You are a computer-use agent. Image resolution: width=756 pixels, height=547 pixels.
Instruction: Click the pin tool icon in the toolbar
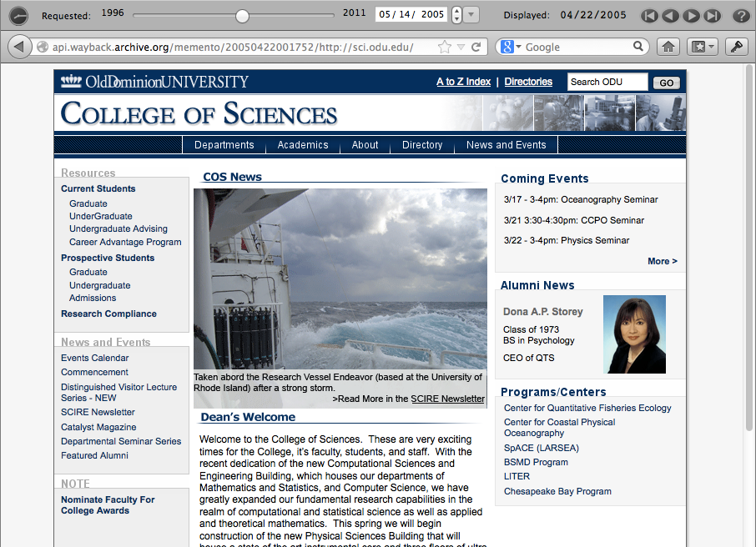tap(736, 47)
